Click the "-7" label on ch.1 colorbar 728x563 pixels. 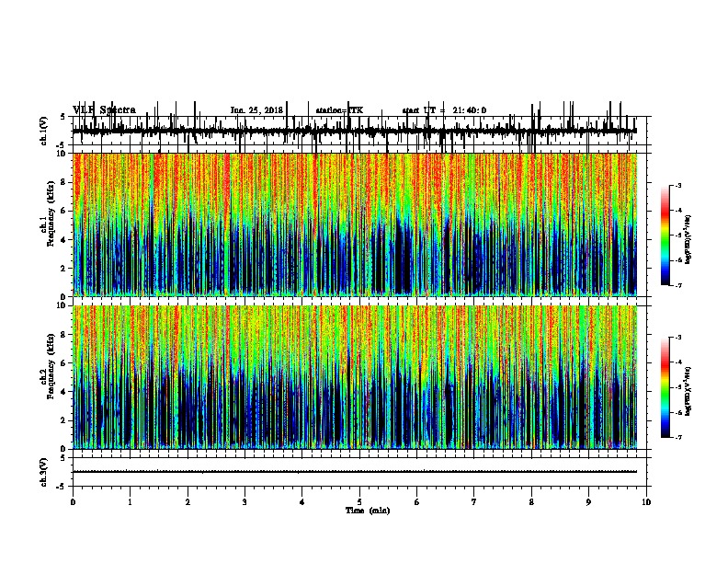[x=677, y=285]
